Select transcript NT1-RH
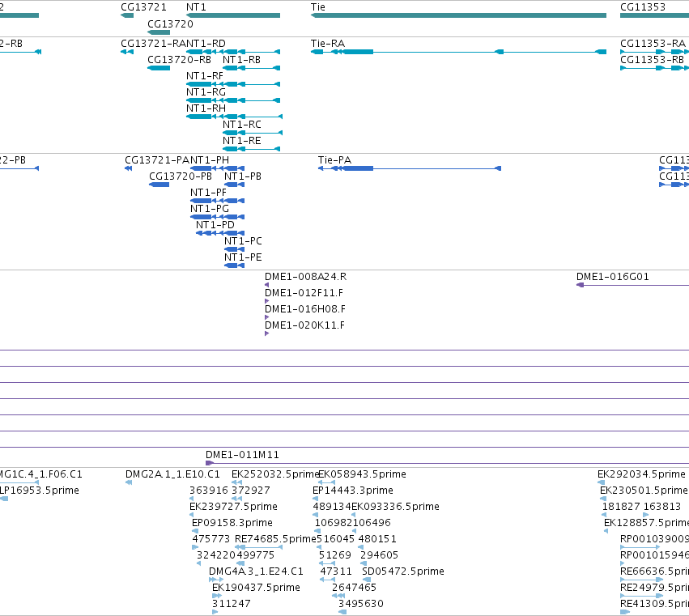This screenshot has width=689, height=616. [x=234, y=117]
